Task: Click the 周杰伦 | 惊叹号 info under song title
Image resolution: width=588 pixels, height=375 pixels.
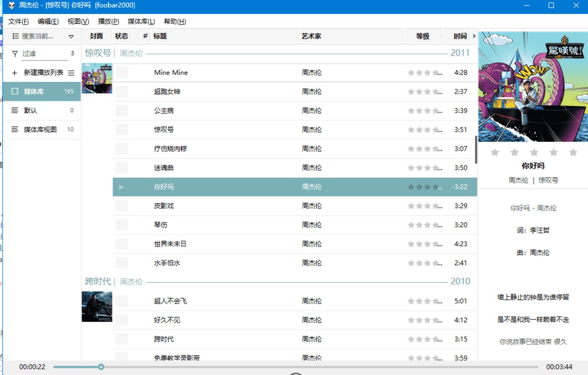Action: click(x=533, y=180)
